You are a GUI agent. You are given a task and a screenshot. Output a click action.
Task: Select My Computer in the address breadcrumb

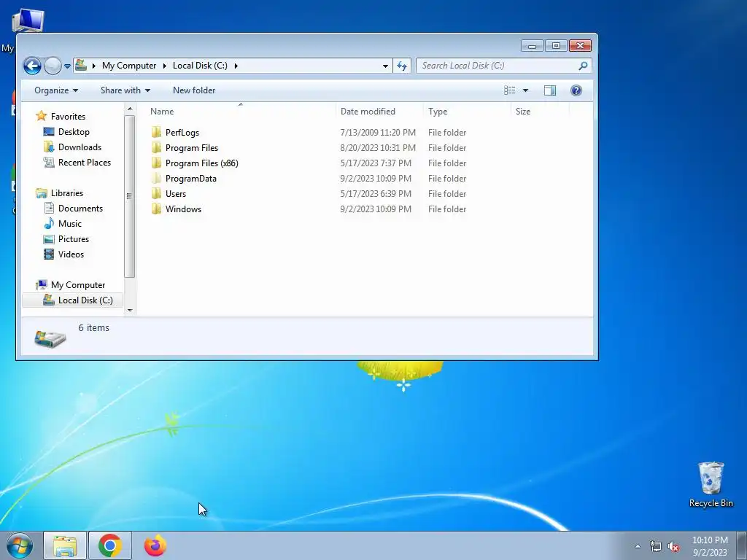[128, 66]
